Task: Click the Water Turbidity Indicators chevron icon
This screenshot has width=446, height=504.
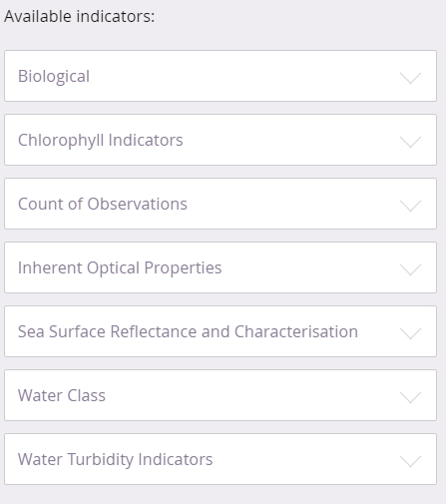Action: pos(410,461)
